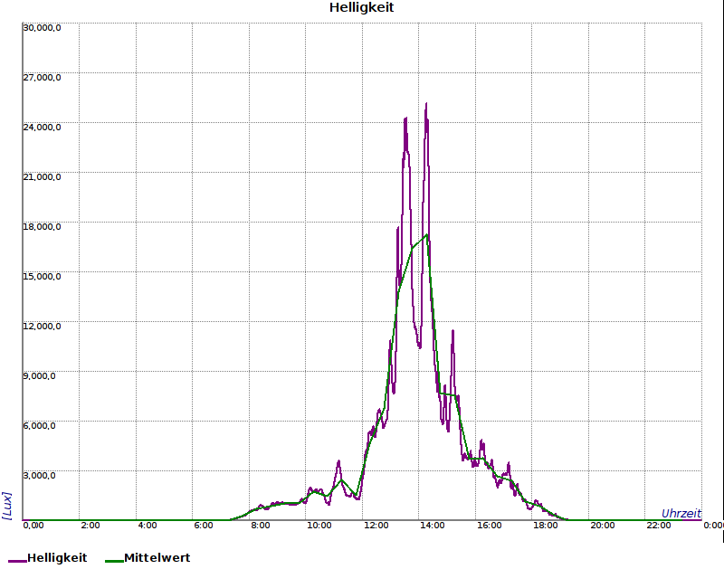Click the 18,000,0 y-axis value
Viewport: 724px width, 588px height.
click(42, 227)
